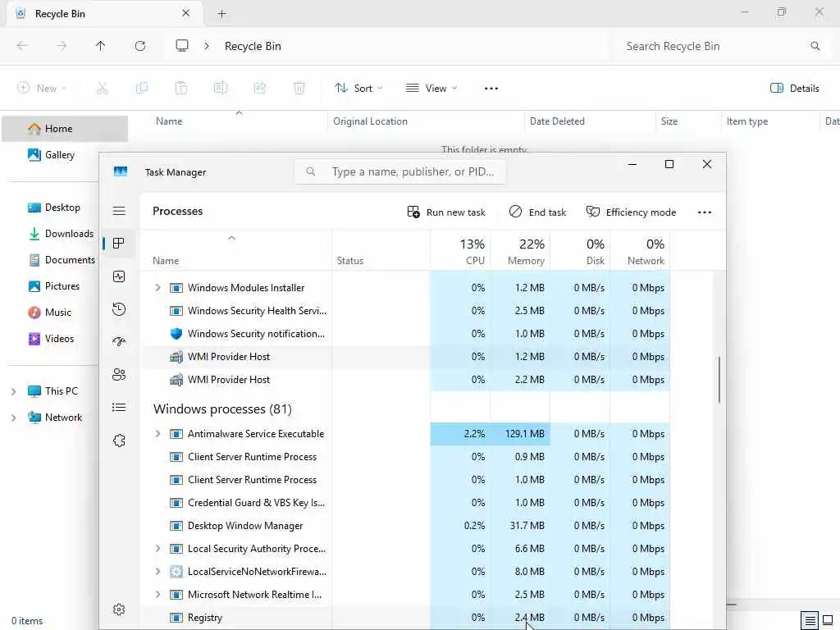The width and height of the screenshot is (840, 630).
Task: Click the Windows processes (81) group header
Action: (x=222, y=409)
